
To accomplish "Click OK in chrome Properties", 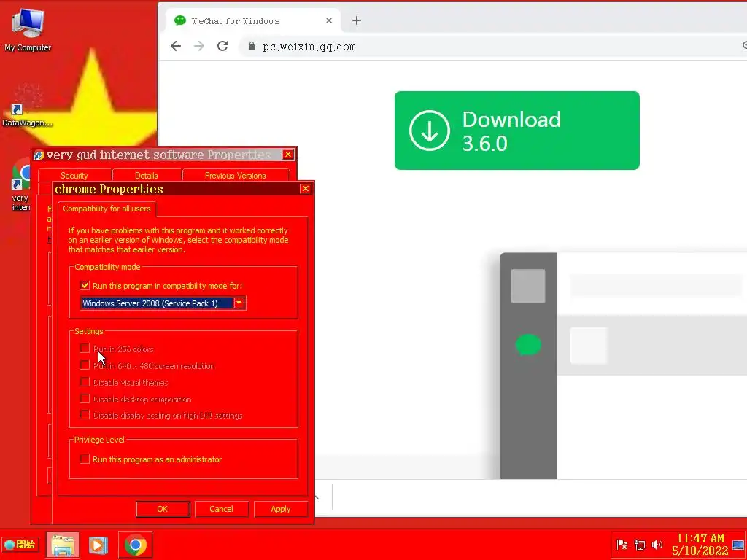I will (163, 509).
